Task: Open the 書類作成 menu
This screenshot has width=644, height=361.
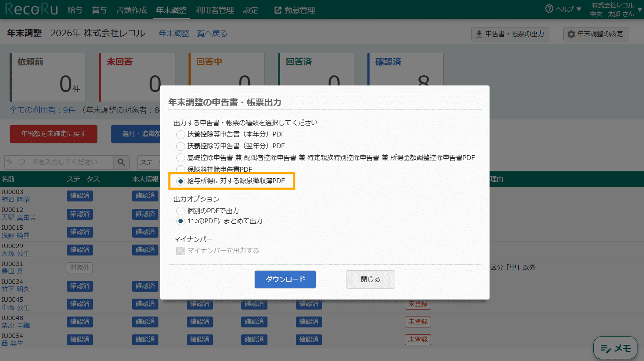Action: [131, 10]
